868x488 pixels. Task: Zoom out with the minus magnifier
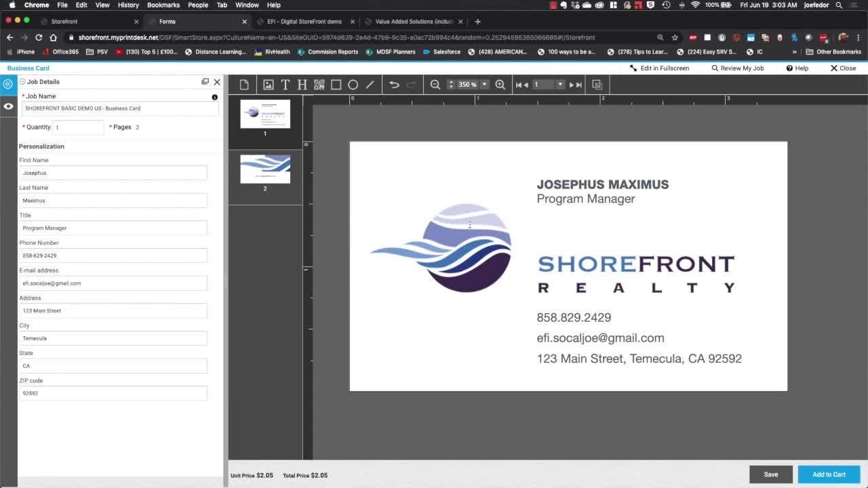(435, 85)
